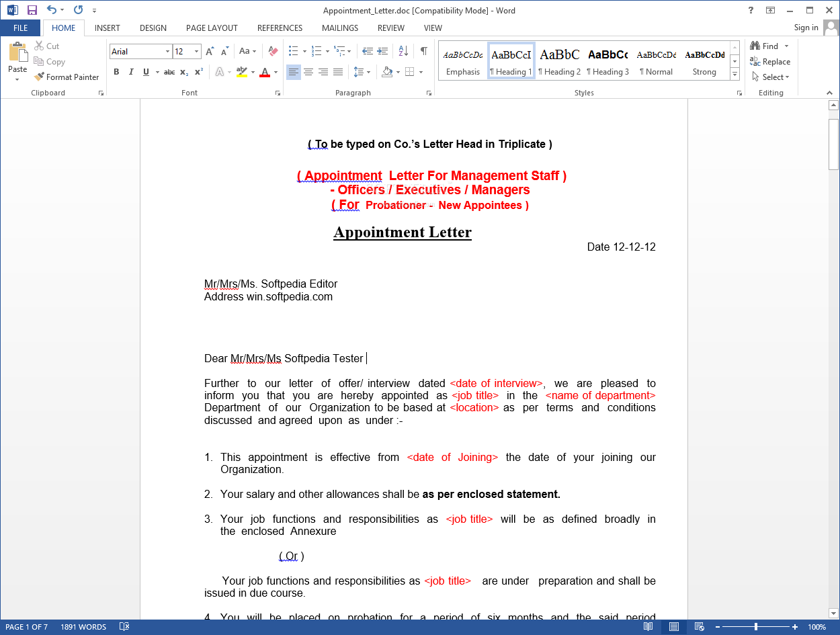Expand the Paste options arrow

(x=17, y=79)
